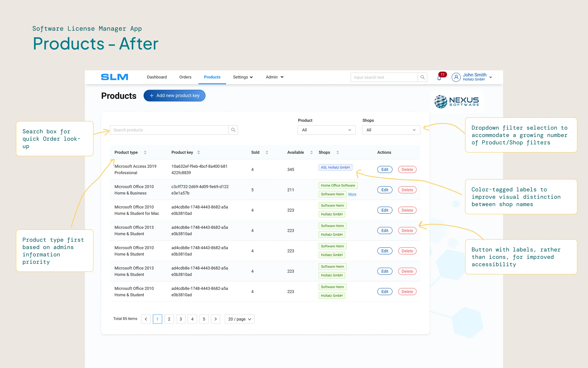Edit Microsoft Office 2010 Home & Business

[x=385, y=190]
